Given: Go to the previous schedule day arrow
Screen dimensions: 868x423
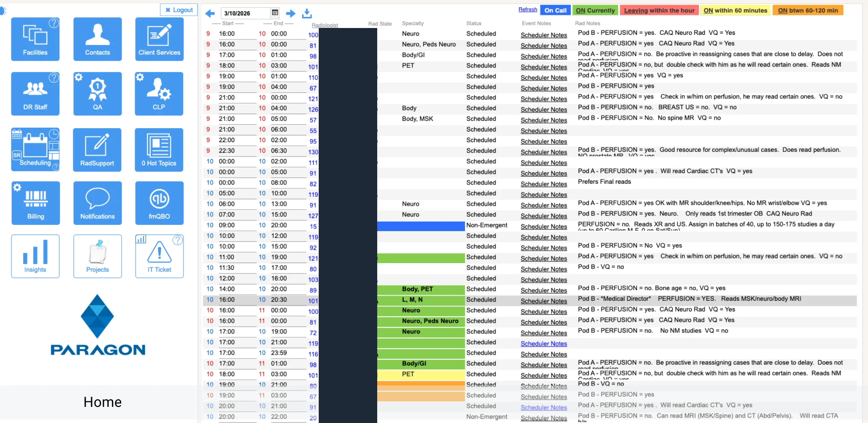Looking at the screenshot, I should pyautogui.click(x=210, y=14).
